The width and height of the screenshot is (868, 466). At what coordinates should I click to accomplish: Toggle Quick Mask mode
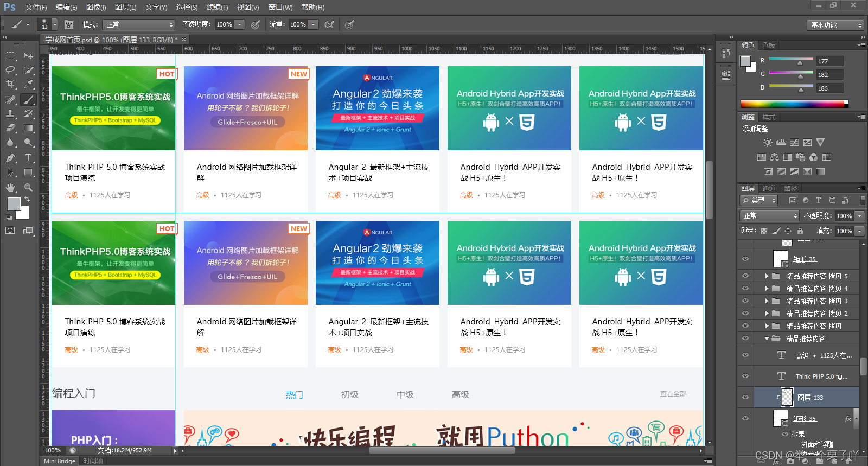click(10, 231)
